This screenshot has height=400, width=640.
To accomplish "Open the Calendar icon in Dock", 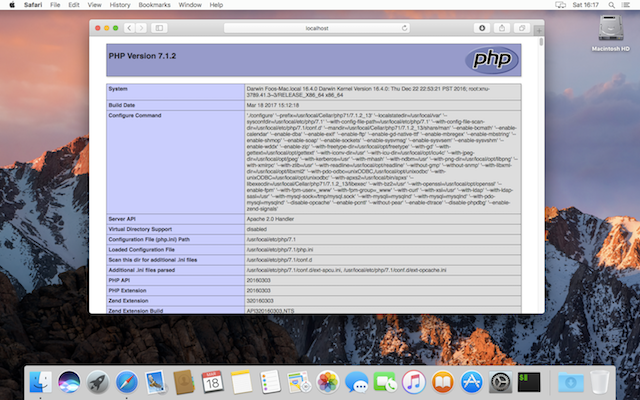I will (213, 382).
